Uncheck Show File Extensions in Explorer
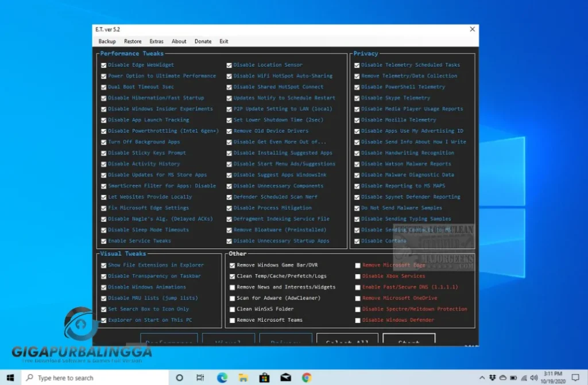The width and height of the screenshot is (588, 385). pos(104,265)
